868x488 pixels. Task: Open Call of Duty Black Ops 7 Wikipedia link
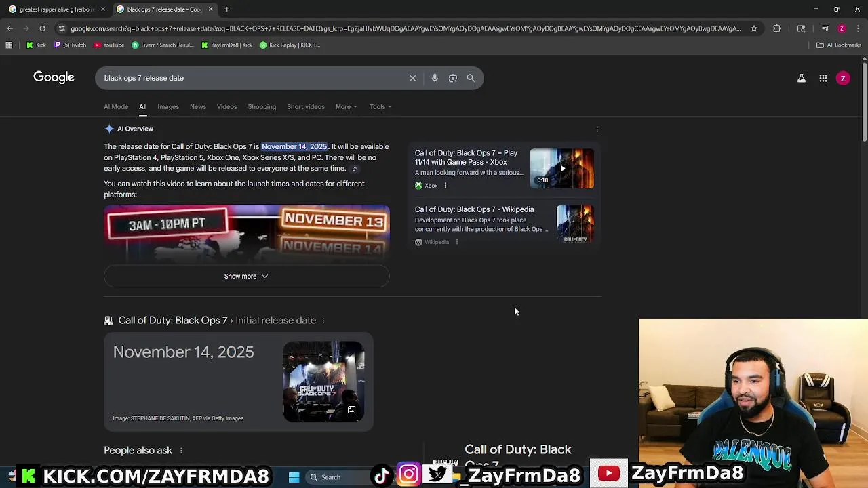pos(474,209)
